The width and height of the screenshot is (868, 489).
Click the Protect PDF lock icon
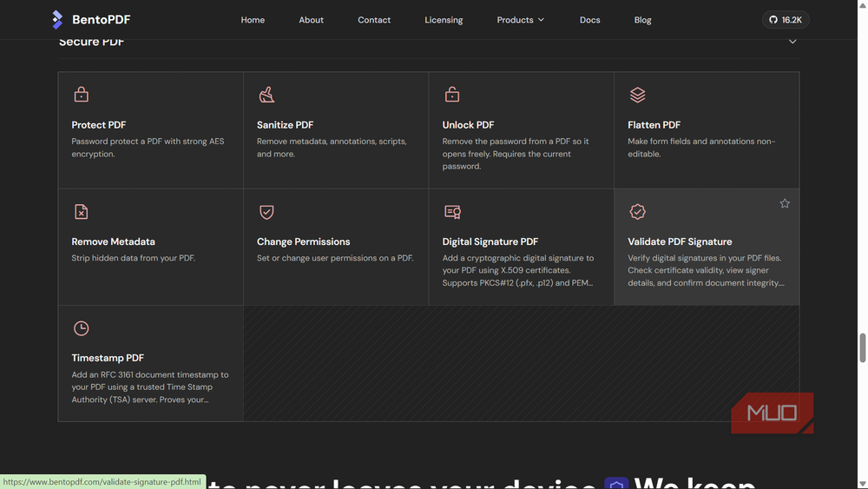[x=82, y=95]
